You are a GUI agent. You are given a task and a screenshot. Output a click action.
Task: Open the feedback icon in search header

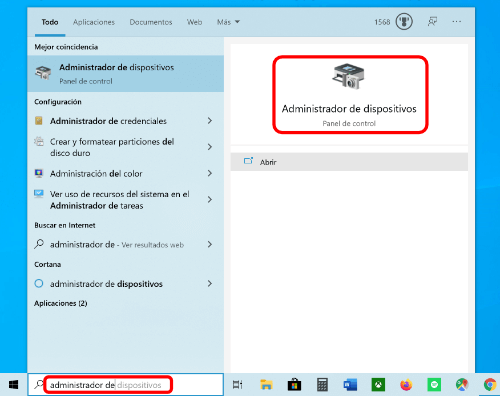pos(432,22)
